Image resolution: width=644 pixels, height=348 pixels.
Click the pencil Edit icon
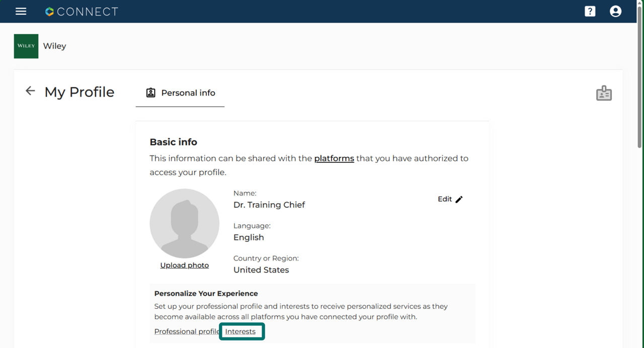pos(459,199)
